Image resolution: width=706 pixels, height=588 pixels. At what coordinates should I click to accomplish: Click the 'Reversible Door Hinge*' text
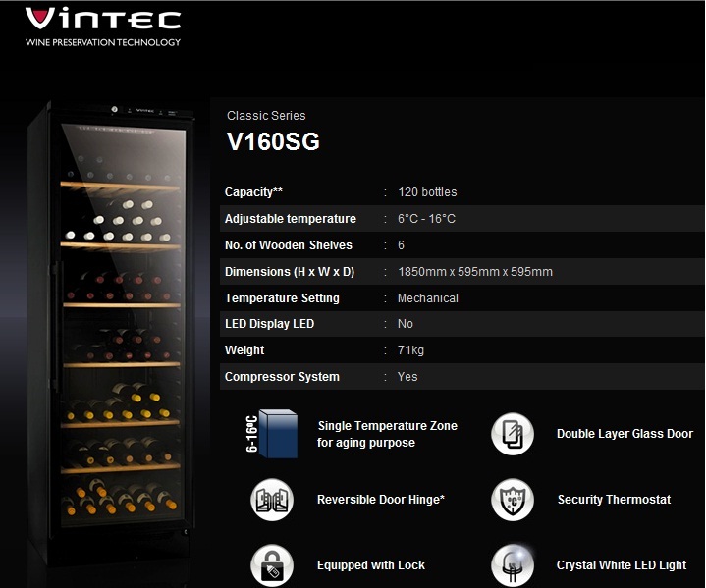381,500
